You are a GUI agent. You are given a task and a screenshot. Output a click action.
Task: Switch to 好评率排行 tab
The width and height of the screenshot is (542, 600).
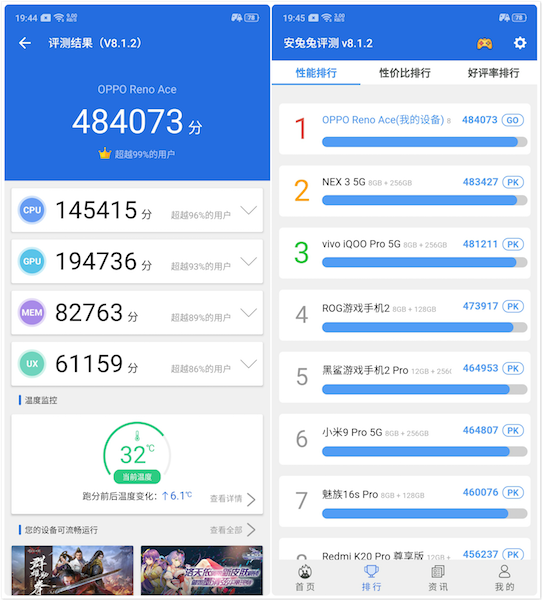[493, 73]
